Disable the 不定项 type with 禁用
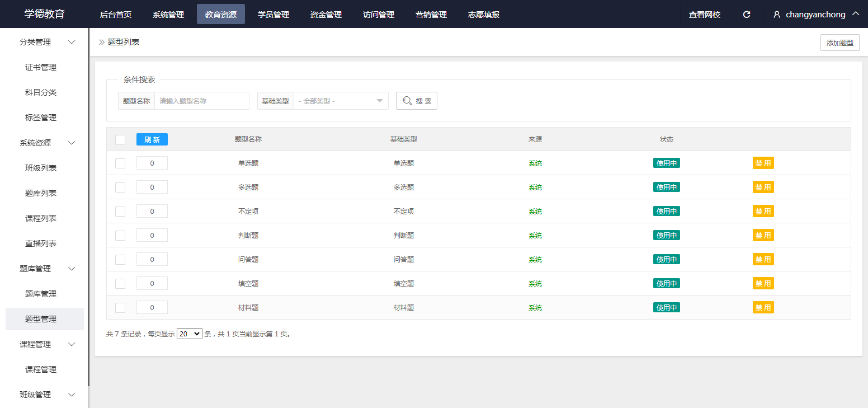The width and height of the screenshot is (868, 408). tap(763, 212)
